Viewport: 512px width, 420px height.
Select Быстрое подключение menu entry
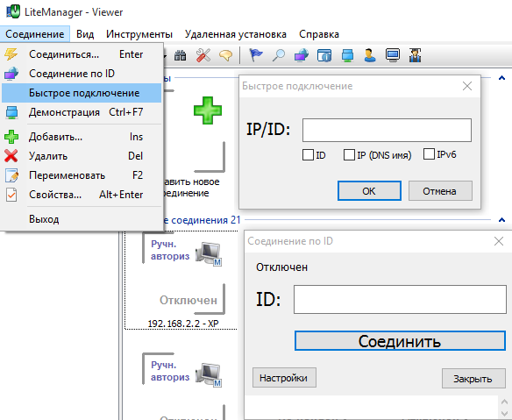[x=82, y=93]
